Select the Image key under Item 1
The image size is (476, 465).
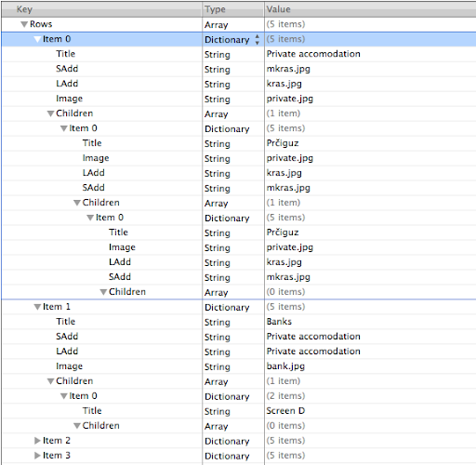click(69, 366)
